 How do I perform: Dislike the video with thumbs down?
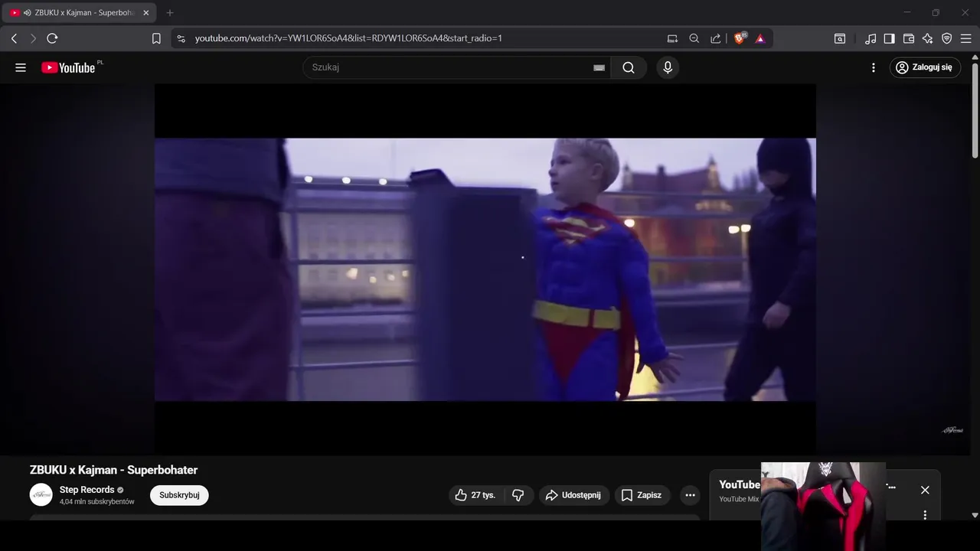click(x=518, y=495)
